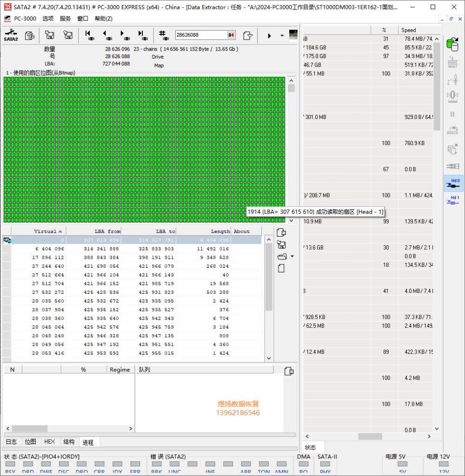Expand the dropdown arrow beside the folder icon
This screenshot has height=476, width=465.
[x=292, y=257]
